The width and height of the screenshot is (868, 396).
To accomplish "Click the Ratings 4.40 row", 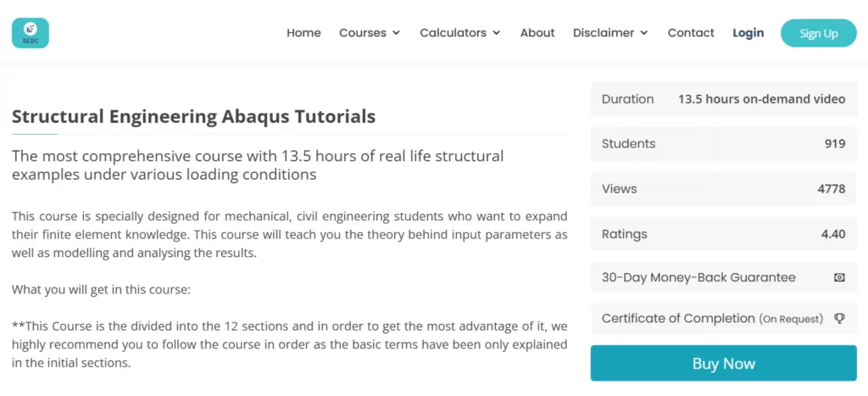I will click(x=723, y=234).
